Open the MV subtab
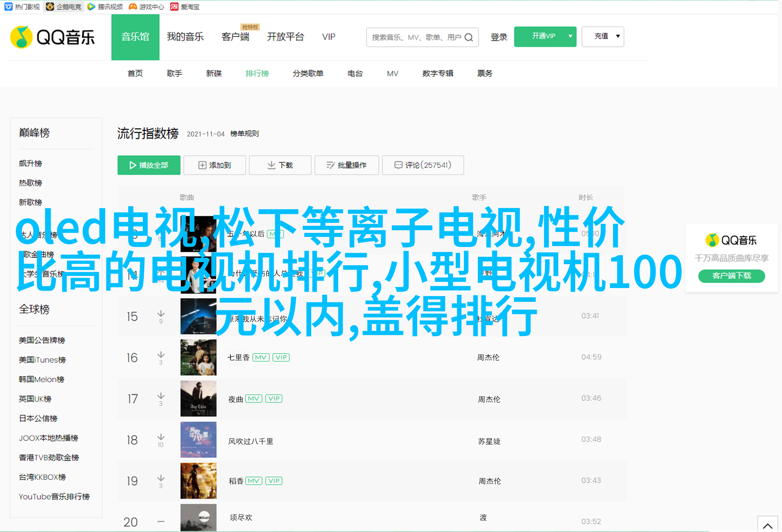The width and height of the screenshot is (782, 532). [x=392, y=73]
